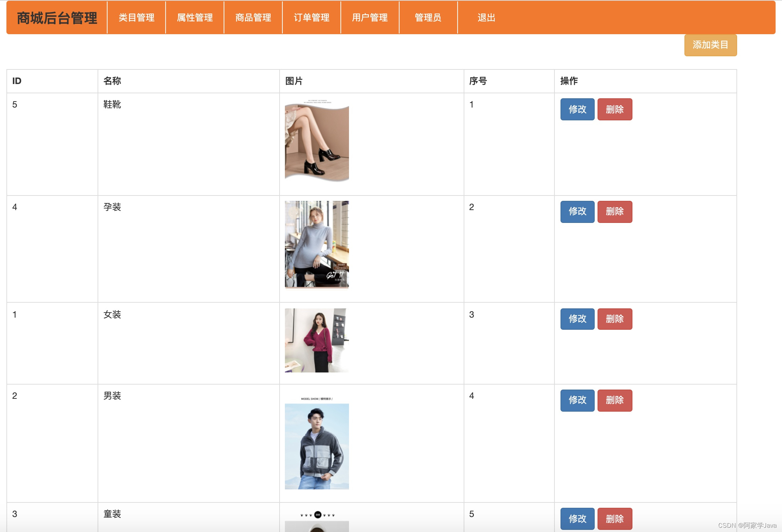
Task: Click 删除 for the 鞋靴 row
Action: pos(615,109)
